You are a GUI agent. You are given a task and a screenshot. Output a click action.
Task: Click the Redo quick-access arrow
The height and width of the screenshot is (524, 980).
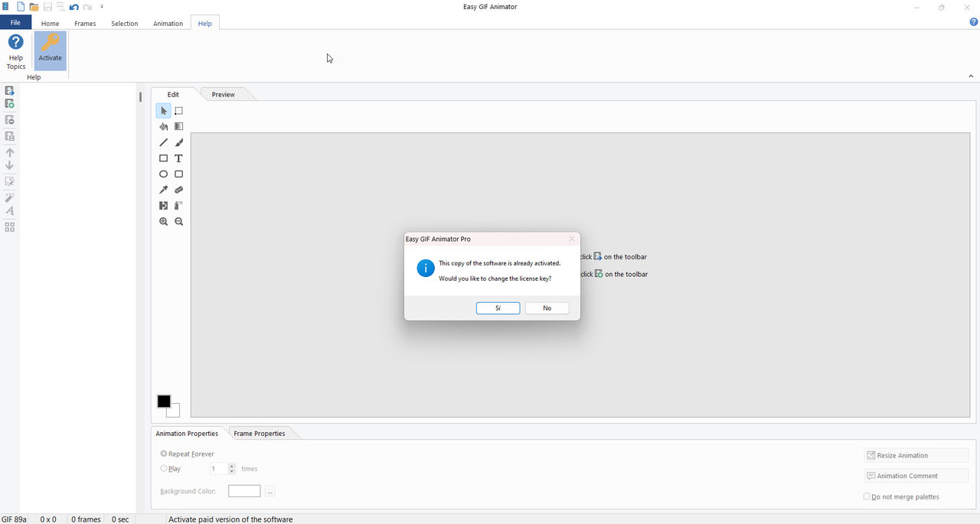click(87, 7)
